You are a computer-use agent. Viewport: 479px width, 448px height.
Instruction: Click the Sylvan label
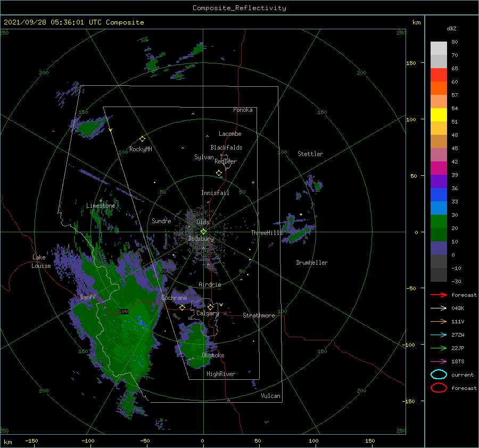204,157
